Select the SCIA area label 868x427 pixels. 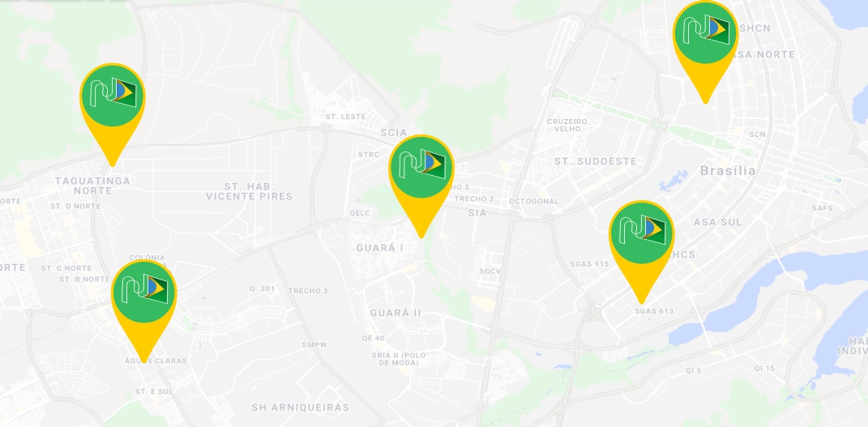click(394, 133)
